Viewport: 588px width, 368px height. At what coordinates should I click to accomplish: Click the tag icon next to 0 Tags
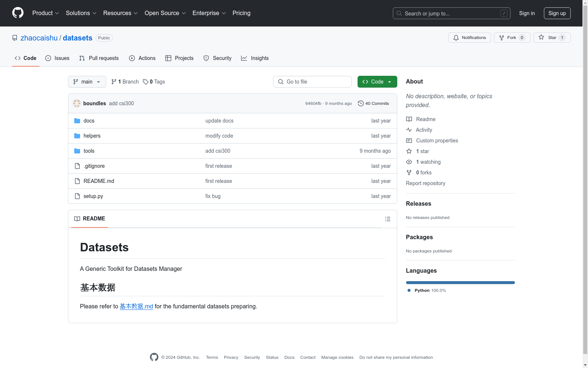click(146, 82)
